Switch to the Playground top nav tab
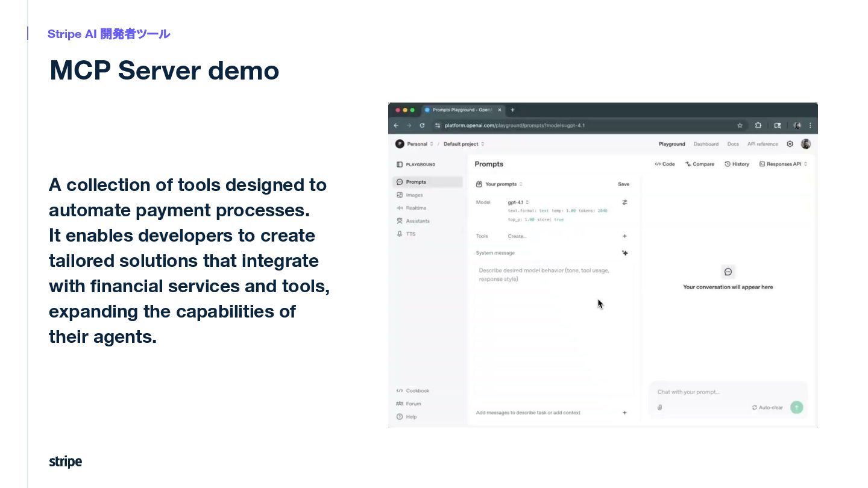The image size is (868, 488). point(671,144)
